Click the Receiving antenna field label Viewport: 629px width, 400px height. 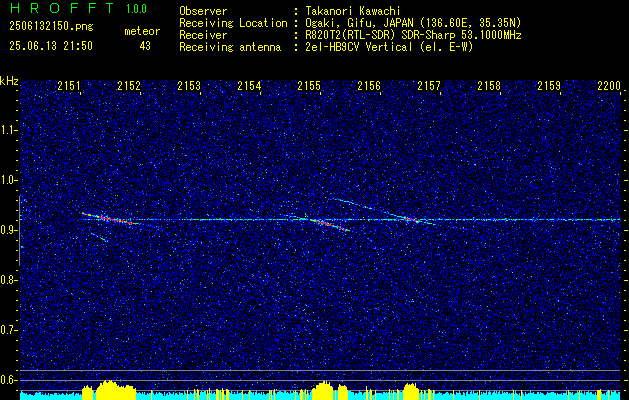(230, 47)
